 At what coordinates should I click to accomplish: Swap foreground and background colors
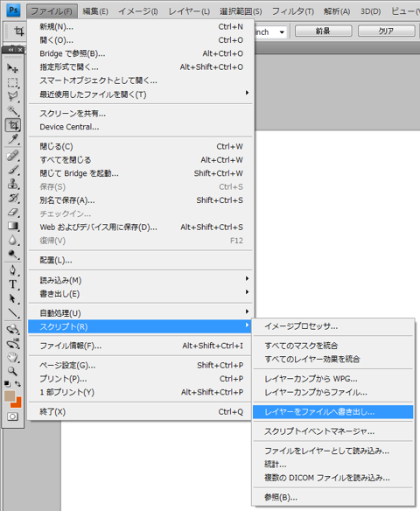(17, 384)
